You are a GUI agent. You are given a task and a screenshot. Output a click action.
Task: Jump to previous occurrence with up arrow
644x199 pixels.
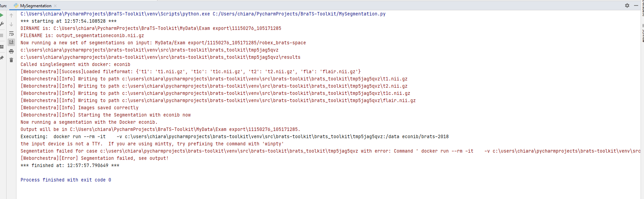[x=11, y=15]
